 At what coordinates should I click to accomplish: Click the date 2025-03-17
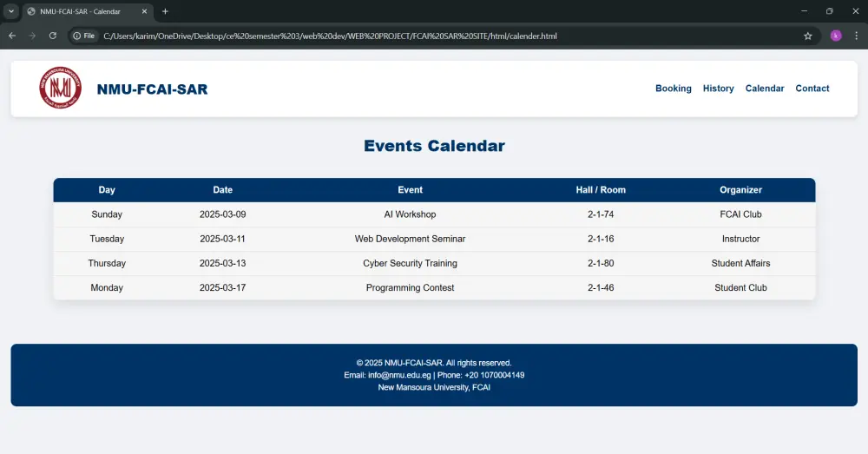click(222, 287)
